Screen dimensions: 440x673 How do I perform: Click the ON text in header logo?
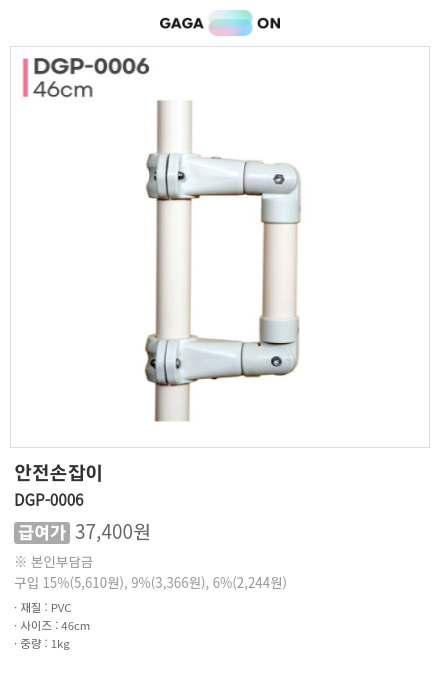click(x=269, y=23)
